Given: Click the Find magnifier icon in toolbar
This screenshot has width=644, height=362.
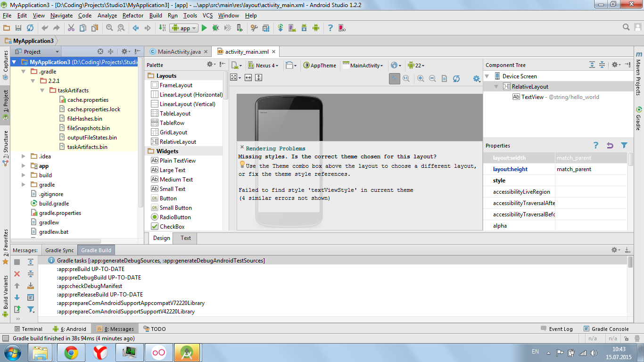Looking at the screenshot, I should (x=109, y=28).
